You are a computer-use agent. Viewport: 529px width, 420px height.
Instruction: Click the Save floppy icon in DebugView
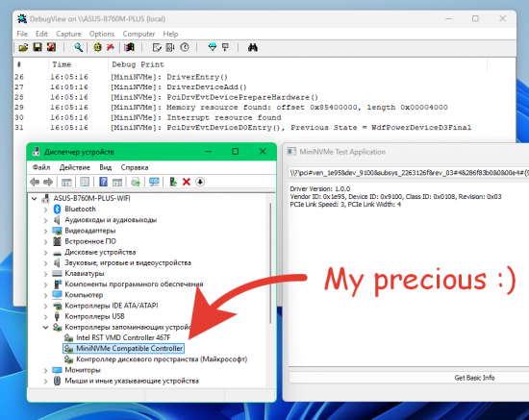38,47
